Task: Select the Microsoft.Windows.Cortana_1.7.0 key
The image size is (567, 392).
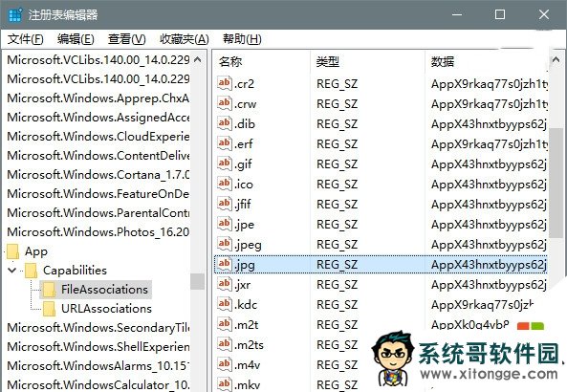Action: point(98,175)
